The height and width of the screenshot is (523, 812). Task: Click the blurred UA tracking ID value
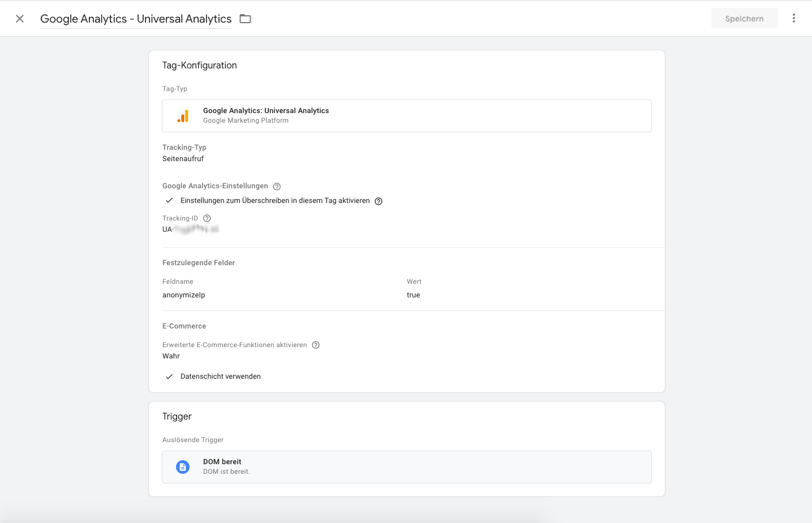pos(190,229)
